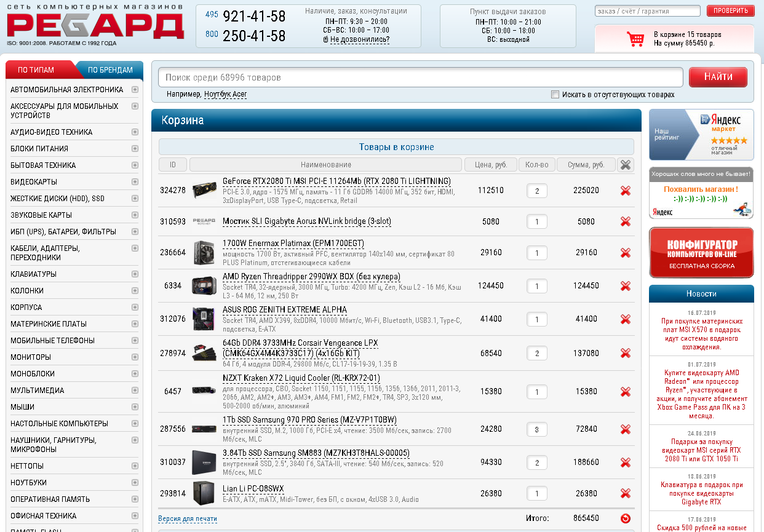Open the AMD Ryzen Threadripper 2990WX BOX link

(311, 277)
